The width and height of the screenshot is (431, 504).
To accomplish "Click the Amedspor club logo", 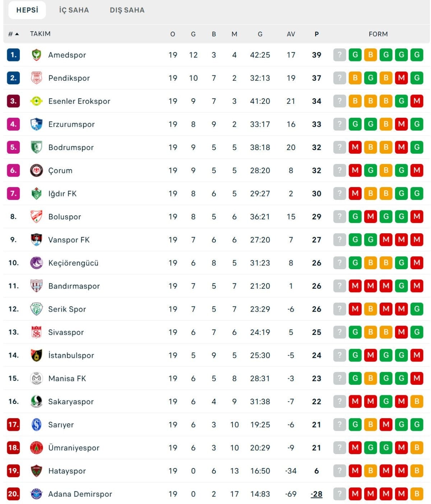I will pyautogui.click(x=36, y=55).
